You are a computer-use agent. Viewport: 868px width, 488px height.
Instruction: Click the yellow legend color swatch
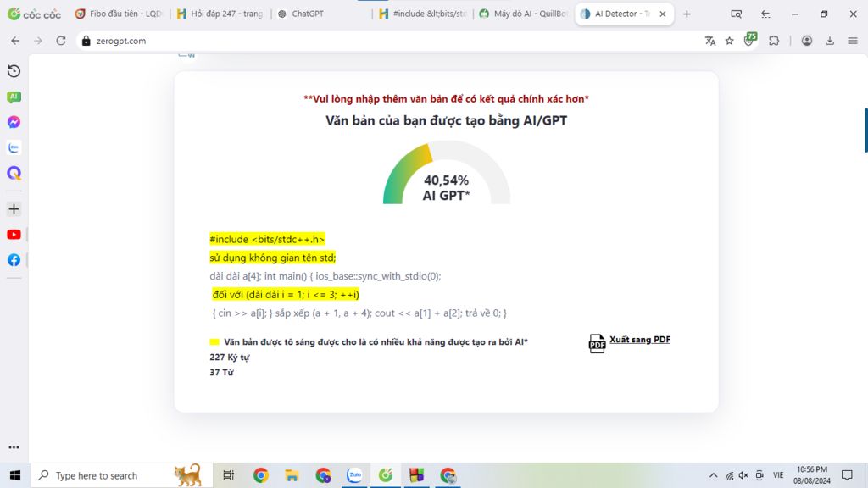[214, 342]
